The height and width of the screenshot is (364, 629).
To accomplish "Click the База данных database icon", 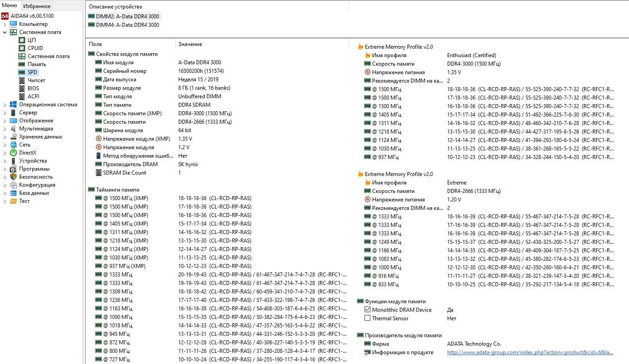I will click(13, 193).
